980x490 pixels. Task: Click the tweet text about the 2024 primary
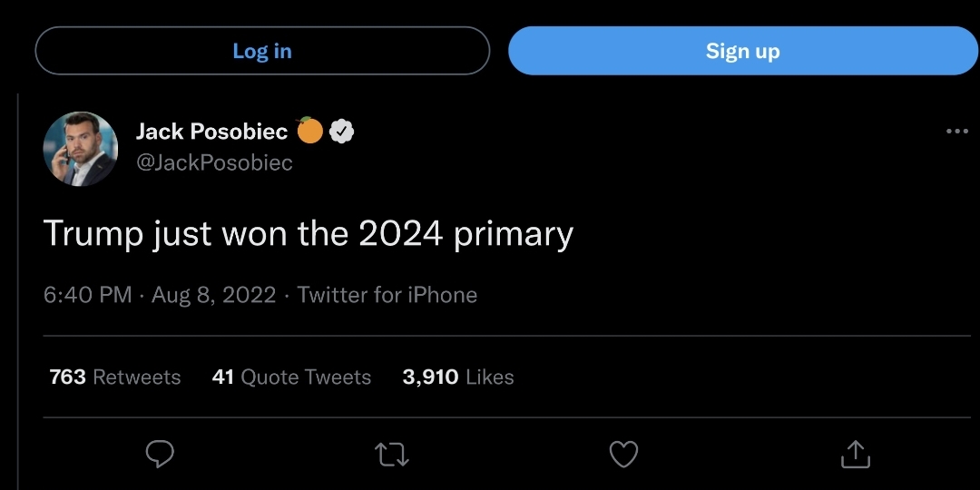pos(309,234)
